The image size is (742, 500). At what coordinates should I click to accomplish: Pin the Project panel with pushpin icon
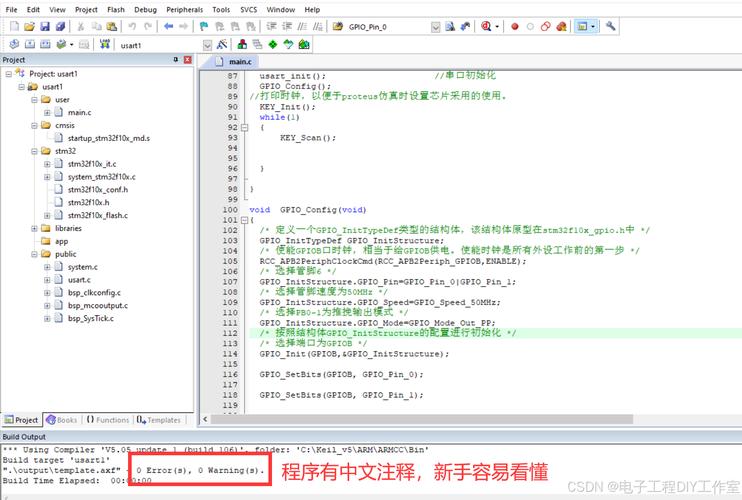[176, 60]
